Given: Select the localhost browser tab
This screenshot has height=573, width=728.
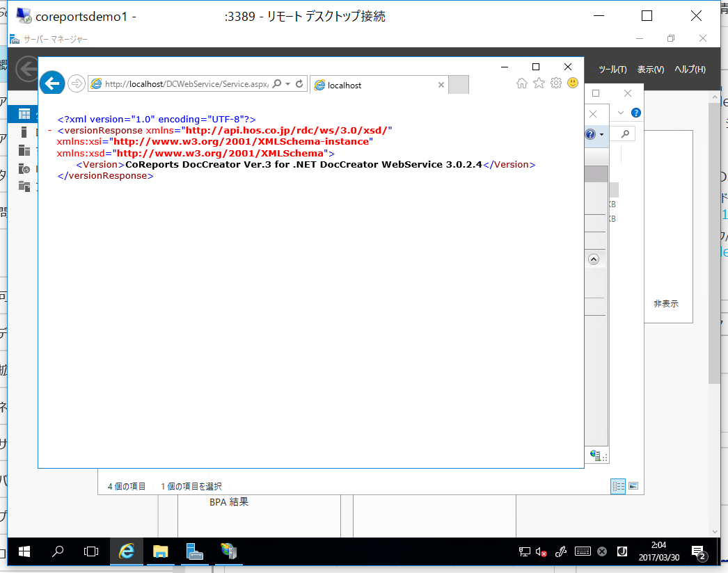Looking at the screenshot, I should 379,85.
